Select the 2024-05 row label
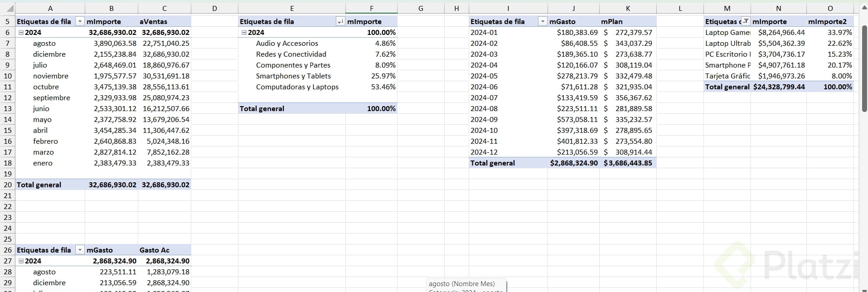Image resolution: width=868 pixels, height=292 pixels. 484,76
